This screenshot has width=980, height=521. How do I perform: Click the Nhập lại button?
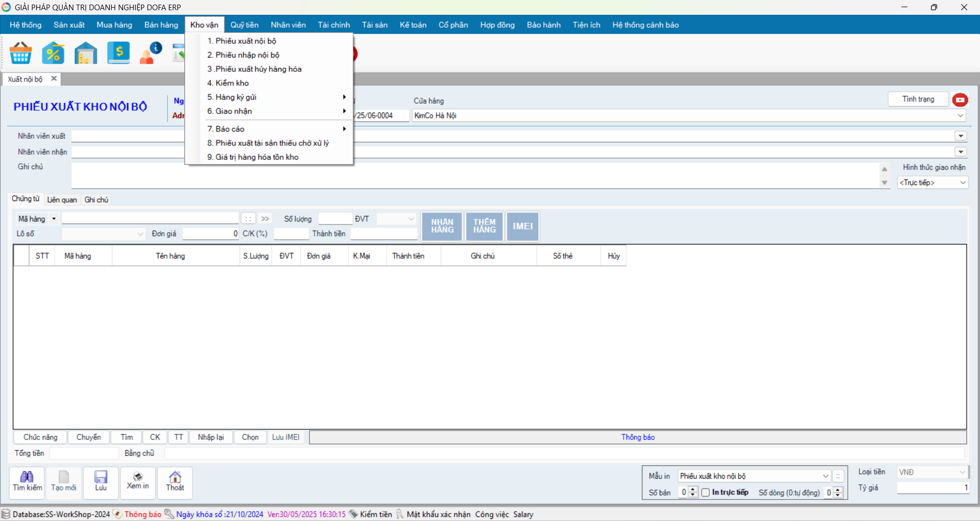coord(211,437)
